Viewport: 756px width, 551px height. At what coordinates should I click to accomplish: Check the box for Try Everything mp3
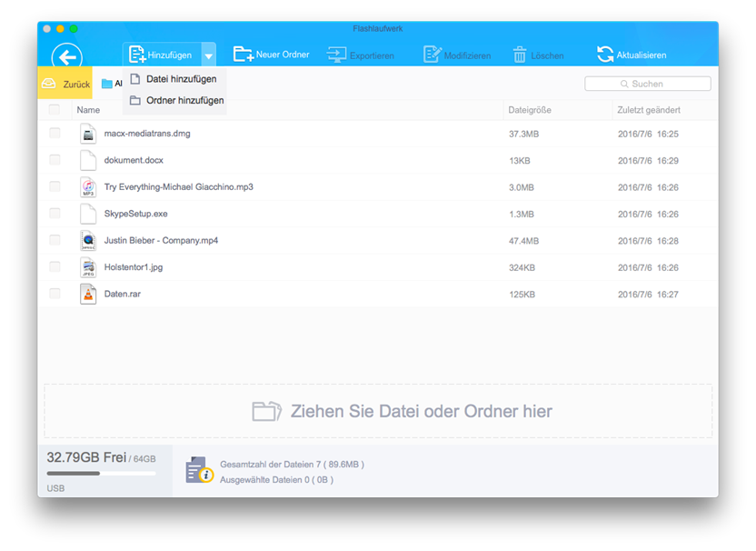pyautogui.click(x=55, y=186)
